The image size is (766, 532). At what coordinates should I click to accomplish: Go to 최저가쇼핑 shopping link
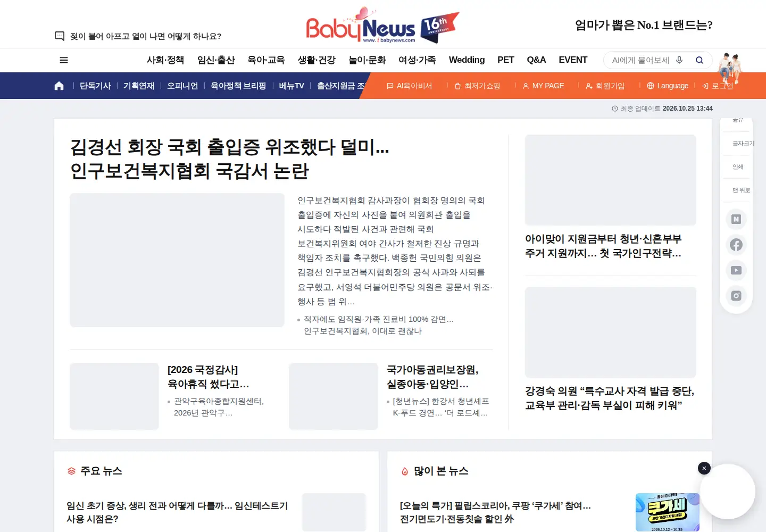click(477, 86)
